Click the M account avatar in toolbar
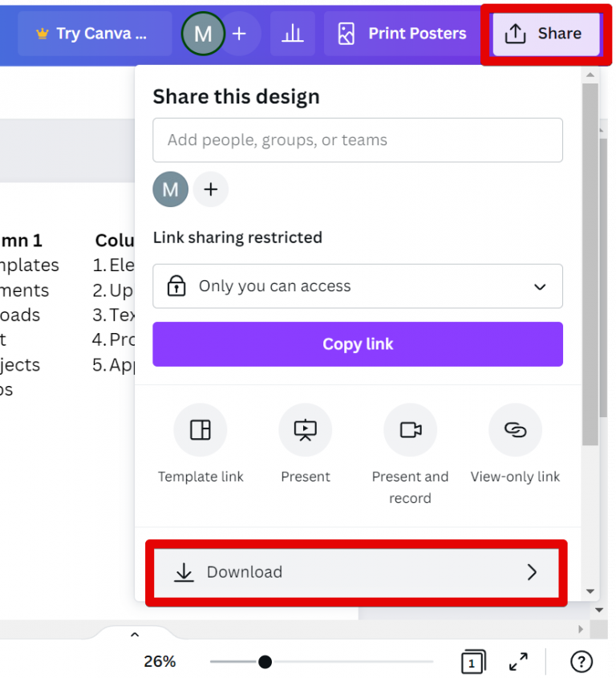This screenshot has height=678, width=616. coord(203,33)
